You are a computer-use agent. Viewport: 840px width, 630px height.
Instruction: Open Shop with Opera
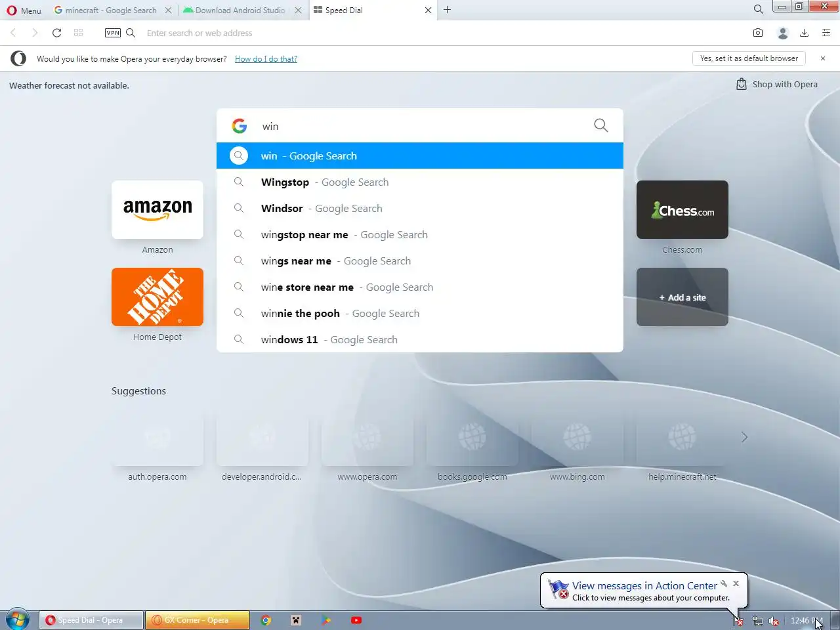pyautogui.click(x=777, y=84)
